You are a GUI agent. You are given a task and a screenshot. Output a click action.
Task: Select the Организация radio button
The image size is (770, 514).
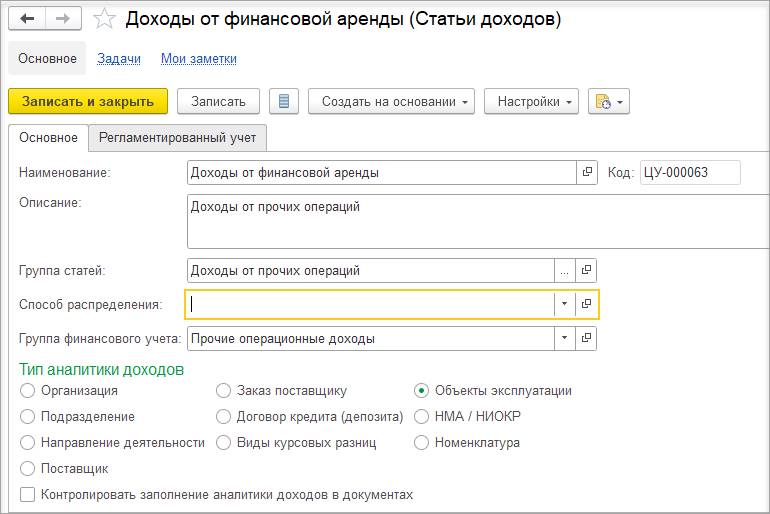coord(28,391)
